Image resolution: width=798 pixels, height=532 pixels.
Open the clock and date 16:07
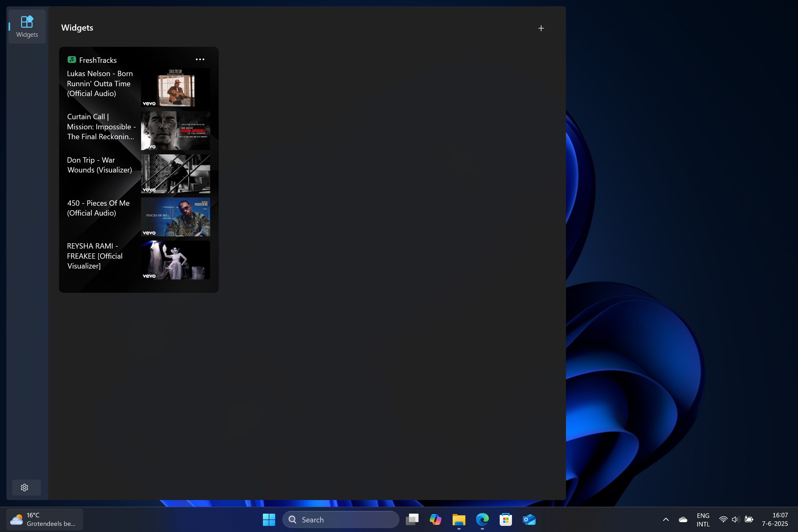775,519
